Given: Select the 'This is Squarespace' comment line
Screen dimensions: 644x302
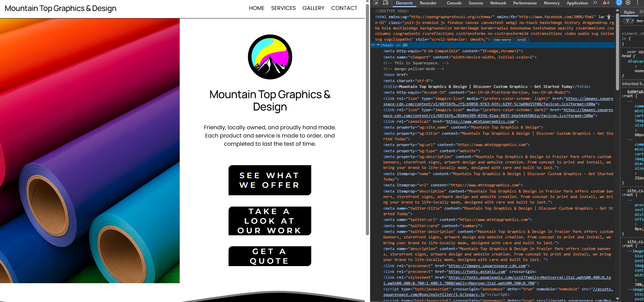Looking at the screenshot, I should tap(416, 63).
